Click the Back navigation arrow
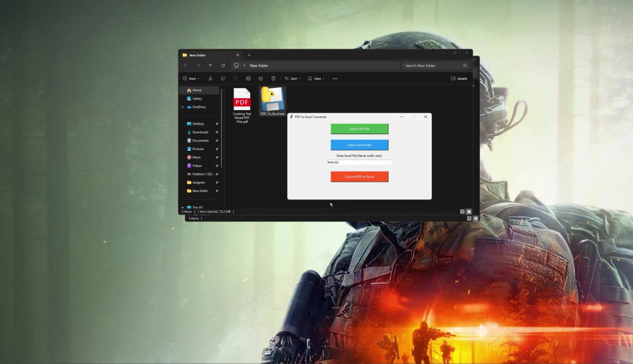Screen dimensions: 633x364 pyautogui.click(x=185, y=65)
